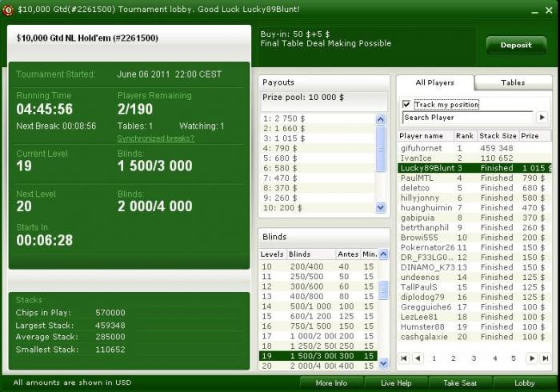Click the More Info button
Image resolution: width=560 pixels, height=392 pixels.
tap(331, 383)
